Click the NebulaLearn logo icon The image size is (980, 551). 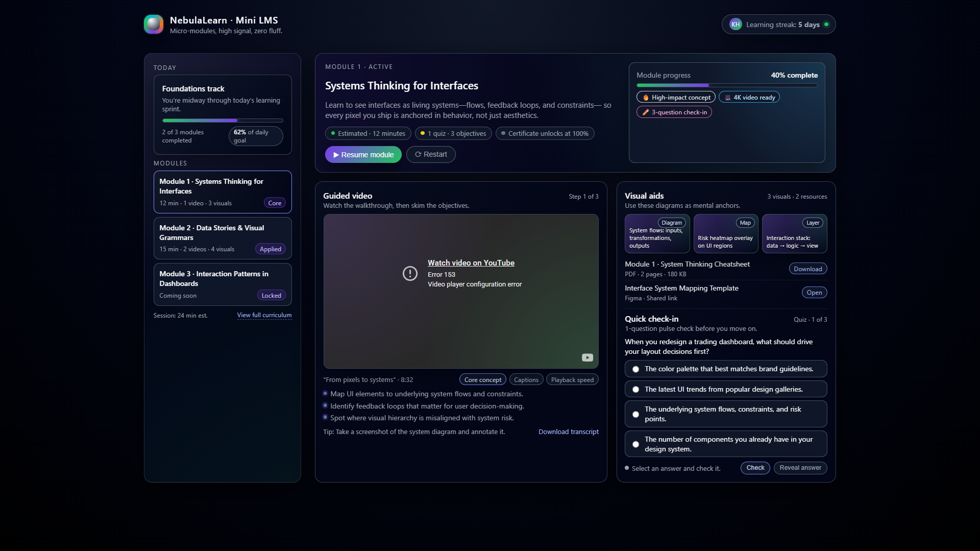153,23
